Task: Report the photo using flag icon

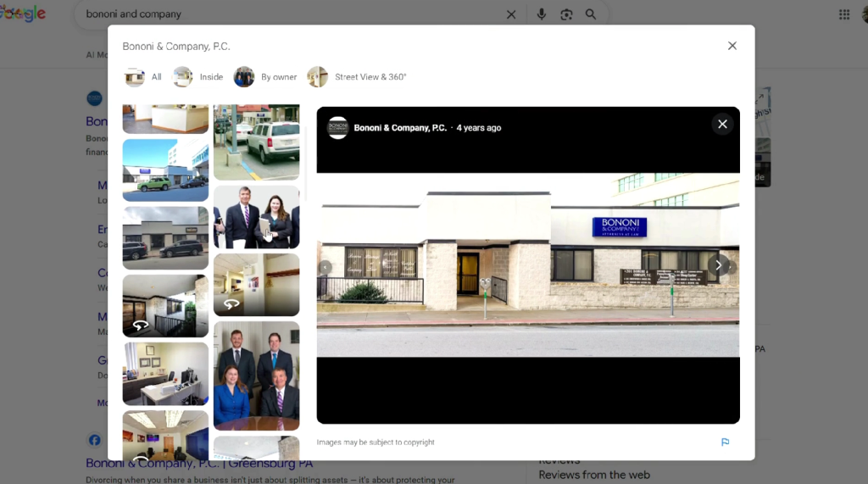Action: point(725,442)
